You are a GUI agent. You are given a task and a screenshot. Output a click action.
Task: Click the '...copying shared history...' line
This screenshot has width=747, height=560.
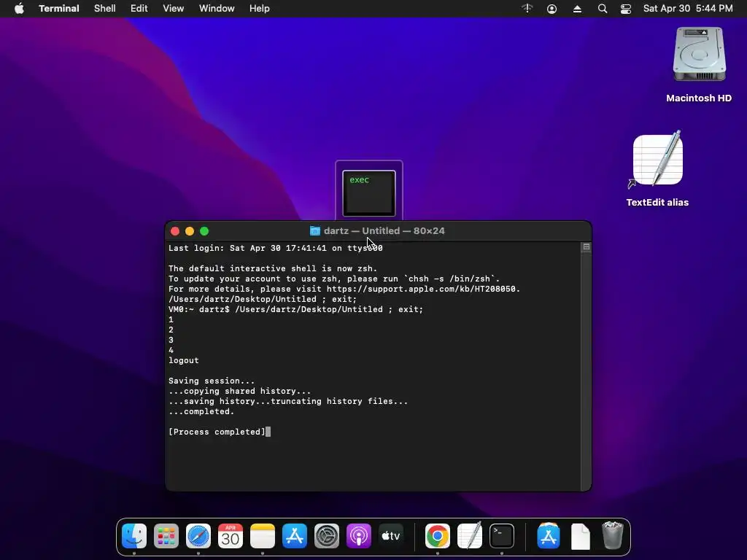click(239, 391)
